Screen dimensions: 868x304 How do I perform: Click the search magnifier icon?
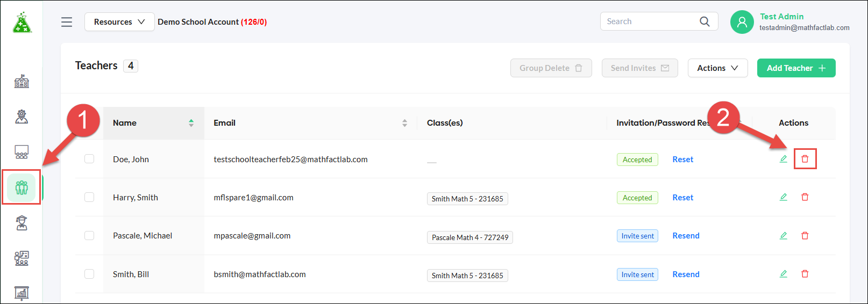[705, 21]
